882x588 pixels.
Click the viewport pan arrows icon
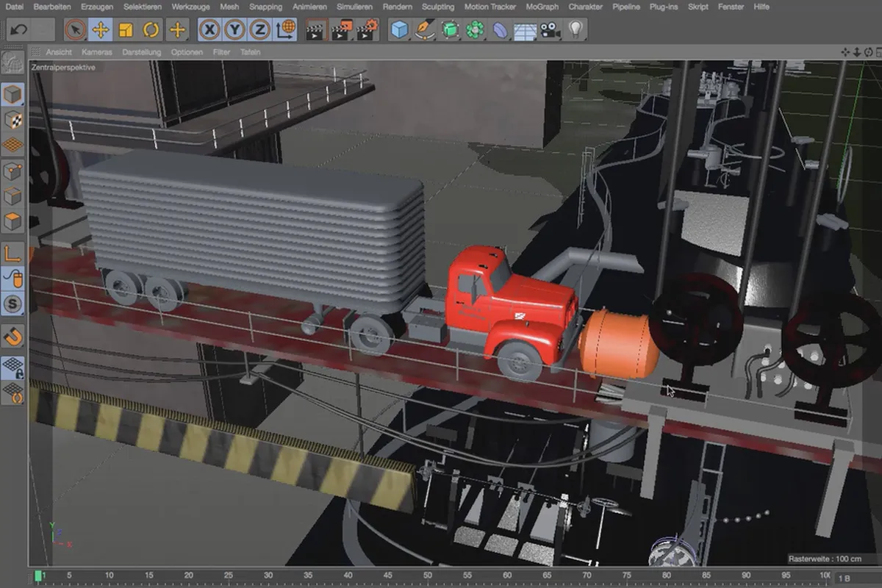846,52
